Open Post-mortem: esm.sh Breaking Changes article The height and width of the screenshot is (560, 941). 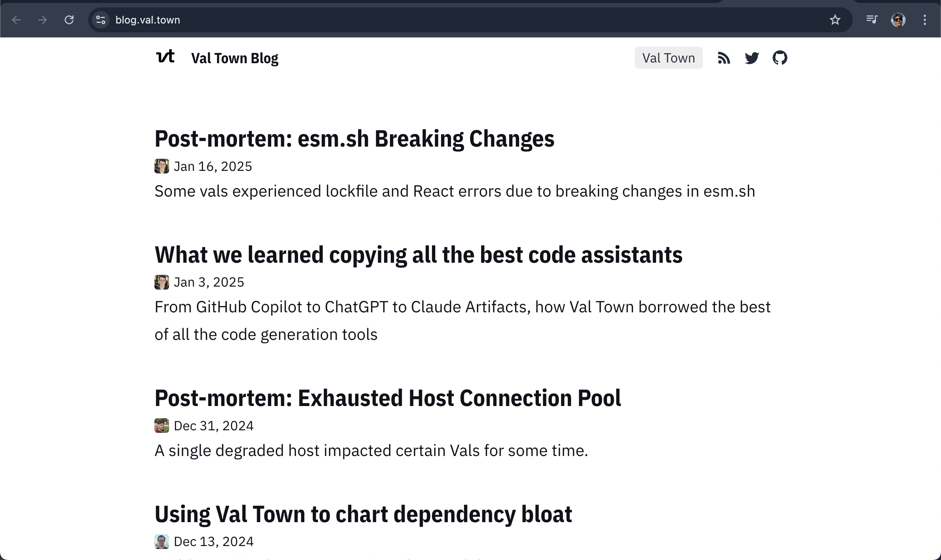(x=354, y=139)
